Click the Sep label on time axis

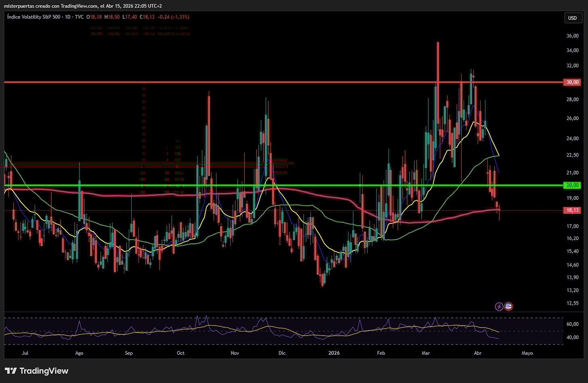[128, 353]
